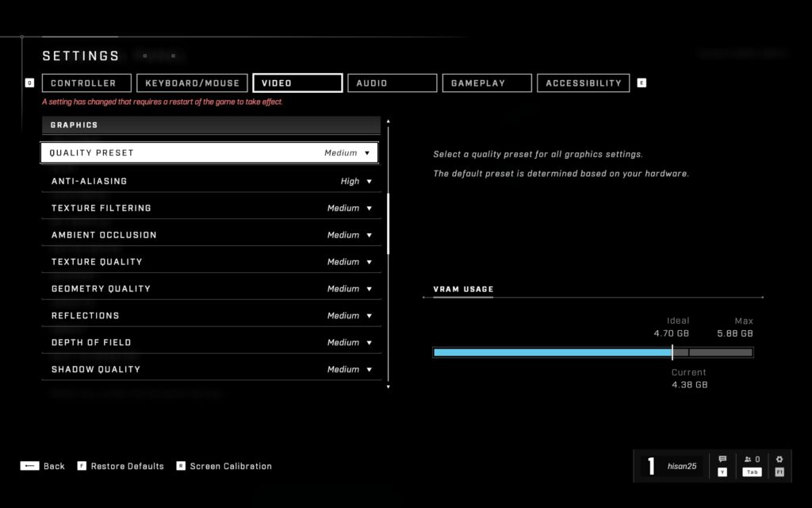The height and width of the screenshot is (508, 812).
Task: Open Reflections quality dropdown
Action: click(211, 315)
